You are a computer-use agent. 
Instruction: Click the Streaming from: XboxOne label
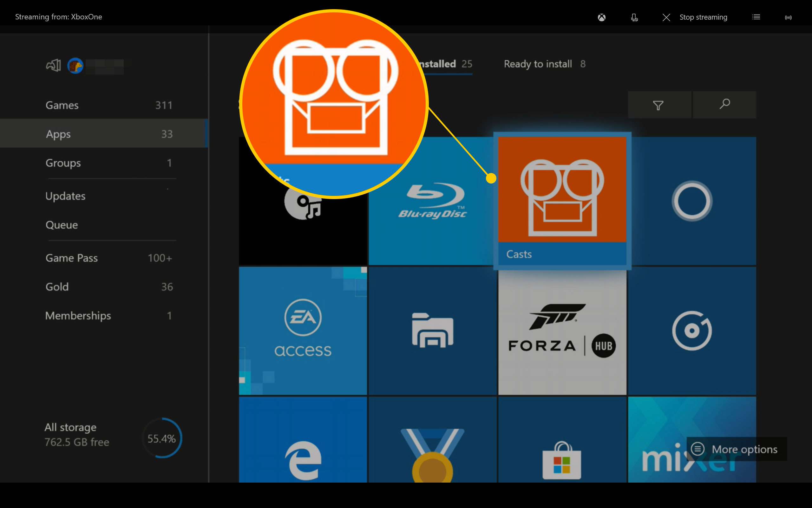point(58,17)
